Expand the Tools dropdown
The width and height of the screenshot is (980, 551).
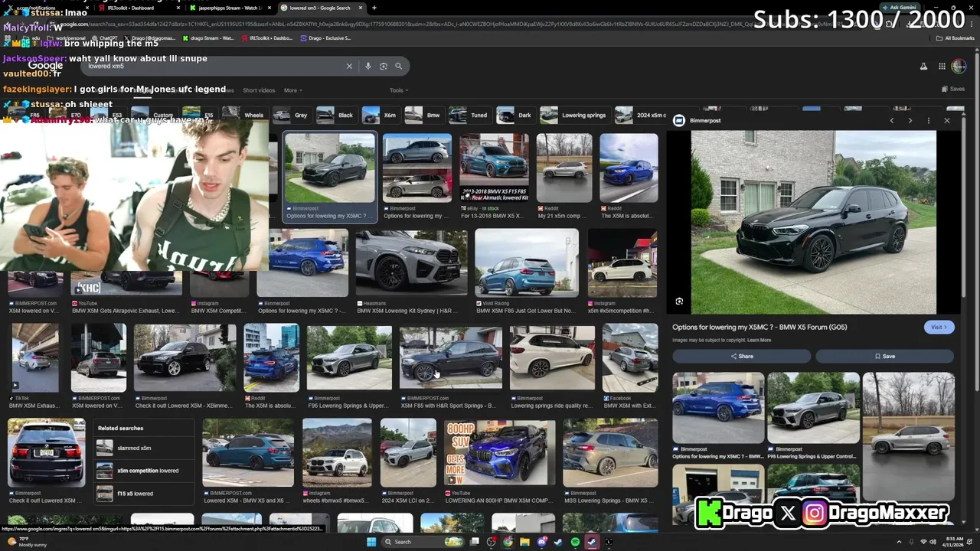pyautogui.click(x=398, y=90)
